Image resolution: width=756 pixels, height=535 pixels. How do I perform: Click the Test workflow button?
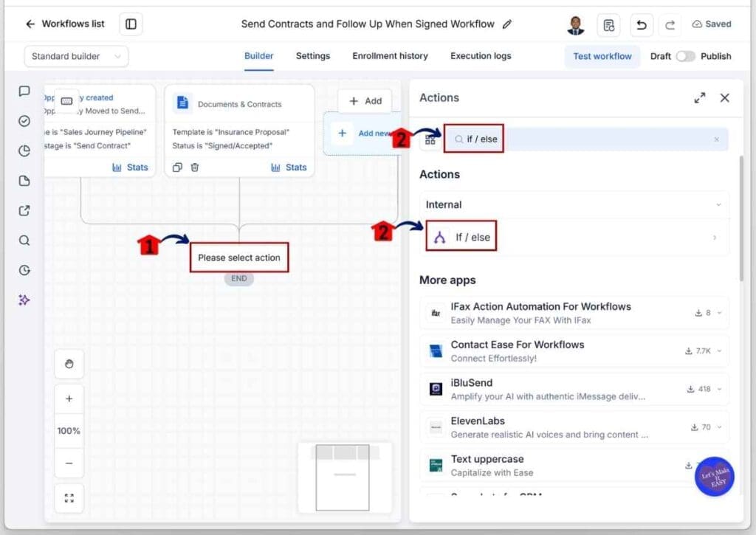coord(602,56)
